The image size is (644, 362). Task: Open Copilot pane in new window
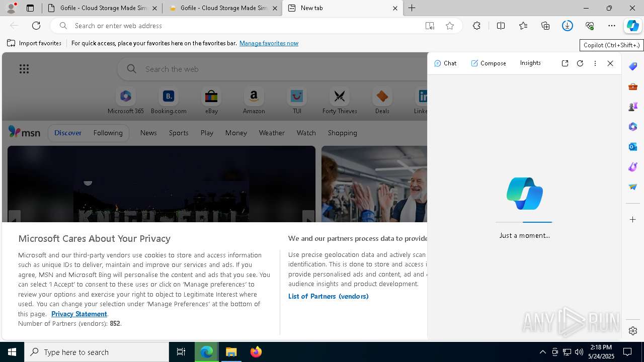coord(565,63)
